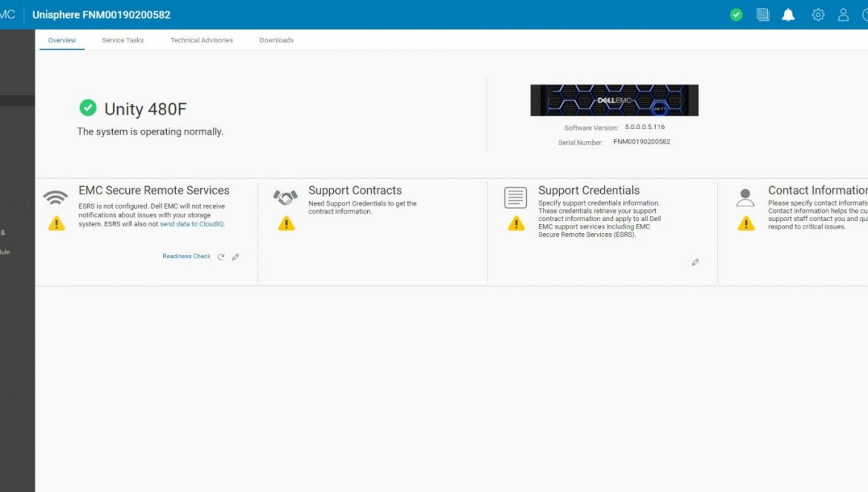The width and height of the screenshot is (868, 492).
Task: Select the Support Contracts heading
Action: [x=355, y=191]
